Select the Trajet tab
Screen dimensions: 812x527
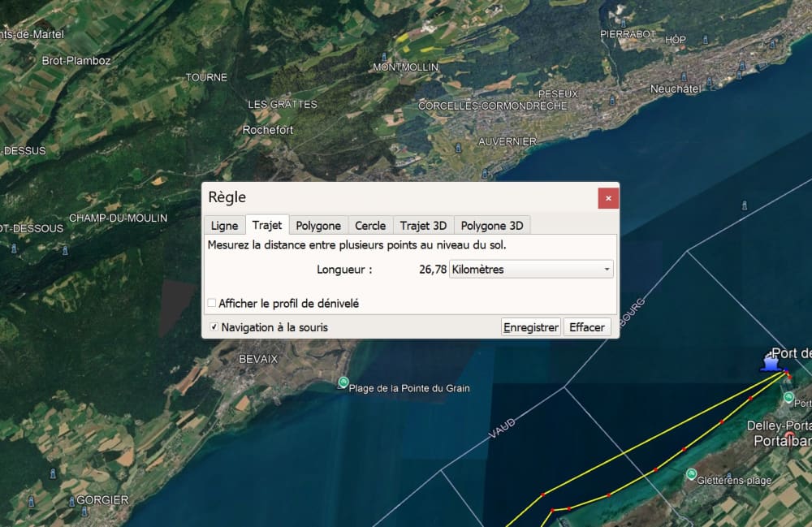point(267,225)
